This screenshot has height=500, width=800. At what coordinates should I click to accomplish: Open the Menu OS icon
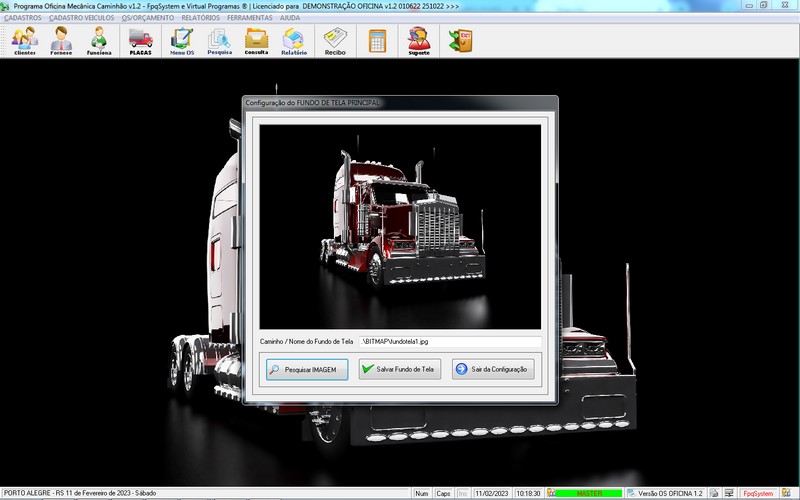tap(182, 40)
